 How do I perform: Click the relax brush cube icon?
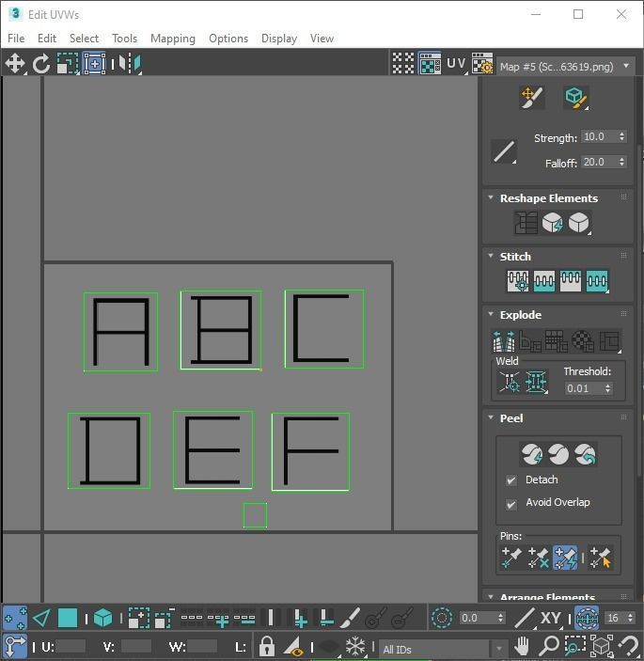(x=575, y=98)
